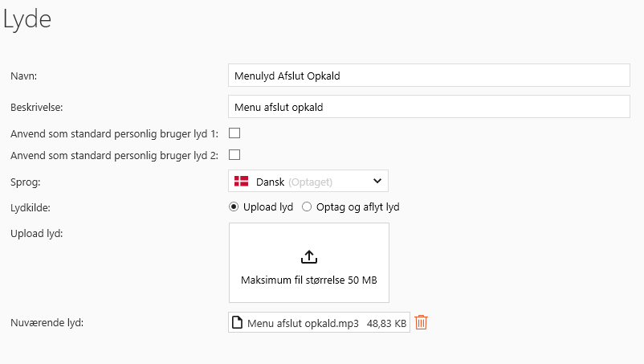The height and width of the screenshot is (364, 644).
Task: Click the 48,83 KB file size
Action: [386, 323]
